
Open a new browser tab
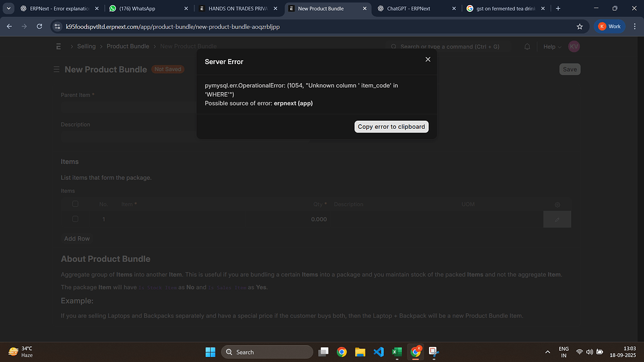click(558, 8)
